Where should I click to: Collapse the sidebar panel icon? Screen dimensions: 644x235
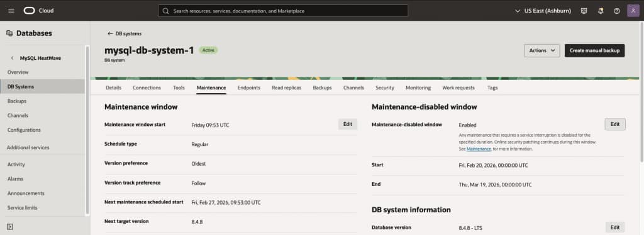tap(10, 227)
